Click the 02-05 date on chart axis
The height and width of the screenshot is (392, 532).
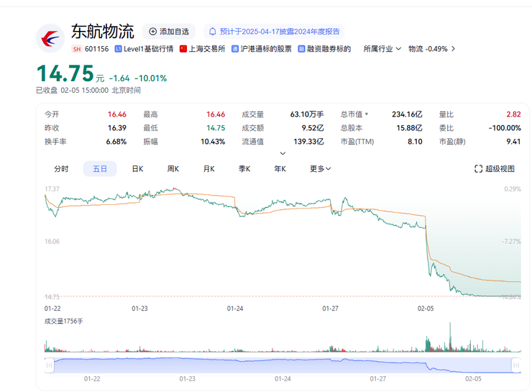(426, 309)
